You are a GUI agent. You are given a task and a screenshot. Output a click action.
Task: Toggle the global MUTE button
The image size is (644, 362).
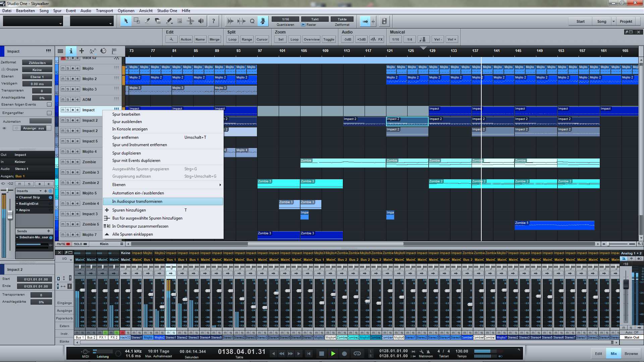[x=63, y=244]
